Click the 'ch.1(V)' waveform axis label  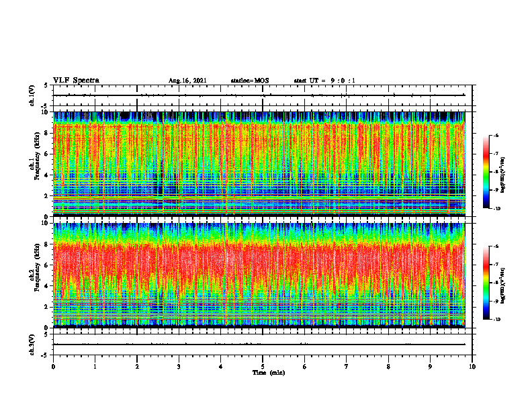coord(32,95)
